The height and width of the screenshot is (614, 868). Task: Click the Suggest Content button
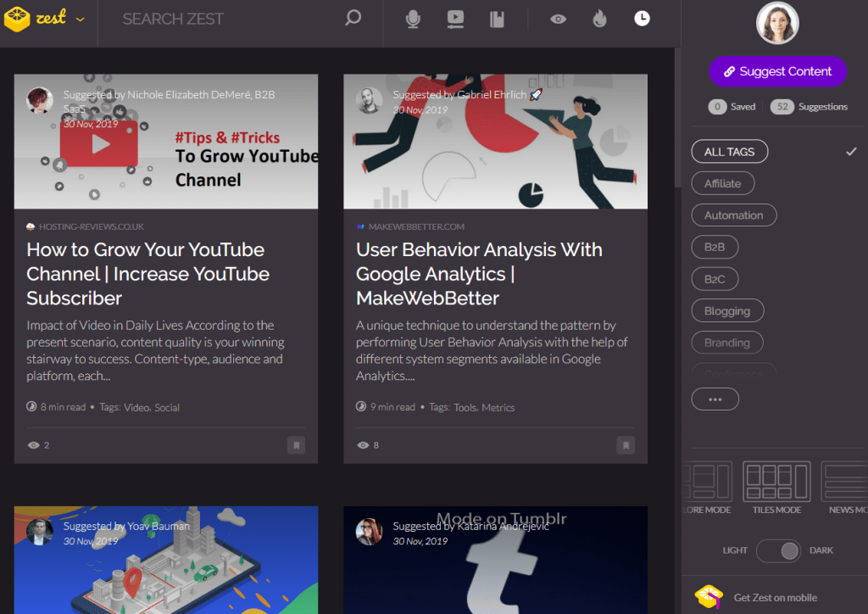(x=777, y=72)
